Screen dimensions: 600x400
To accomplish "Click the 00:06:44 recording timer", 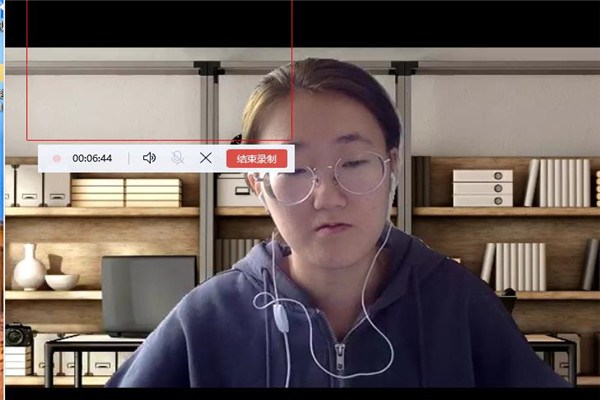I will coord(92,158).
